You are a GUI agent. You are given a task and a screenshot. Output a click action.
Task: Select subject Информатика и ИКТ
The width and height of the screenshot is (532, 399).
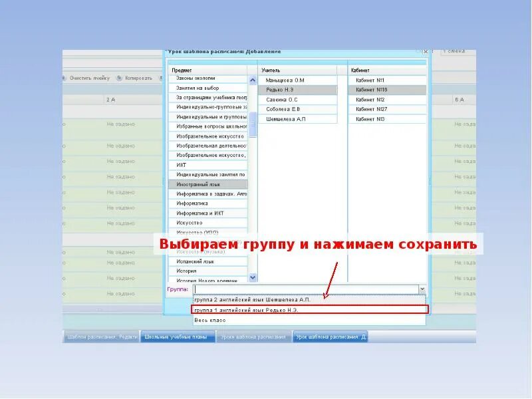[x=208, y=213]
